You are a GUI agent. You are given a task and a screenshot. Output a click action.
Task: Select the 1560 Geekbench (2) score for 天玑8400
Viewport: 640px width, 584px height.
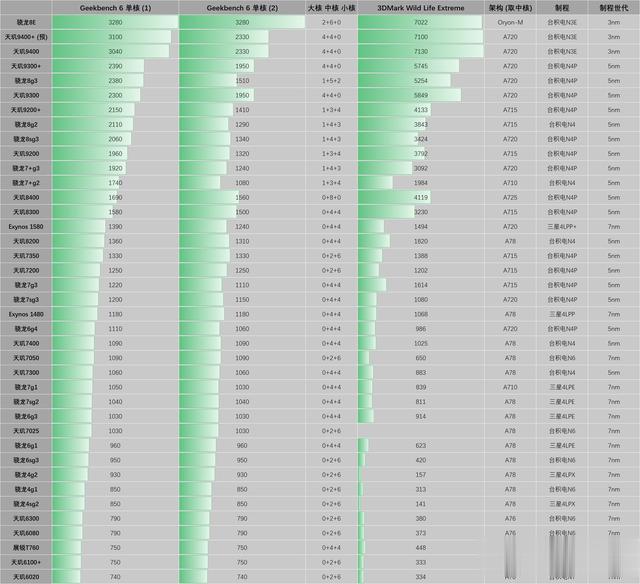point(242,198)
